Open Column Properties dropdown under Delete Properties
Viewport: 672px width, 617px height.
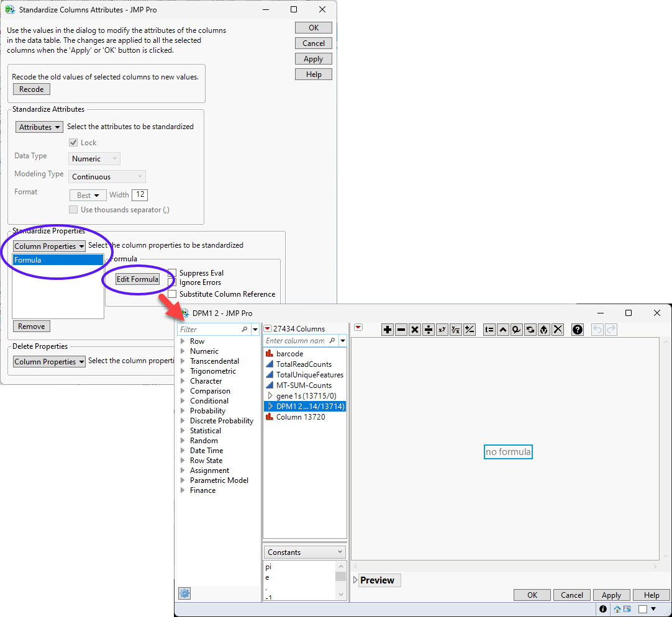coord(49,362)
